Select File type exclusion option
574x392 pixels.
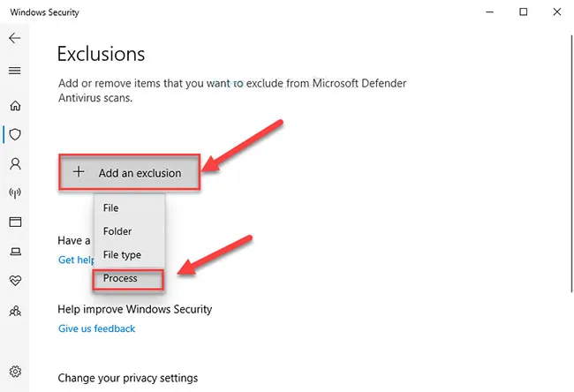coord(122,255)
